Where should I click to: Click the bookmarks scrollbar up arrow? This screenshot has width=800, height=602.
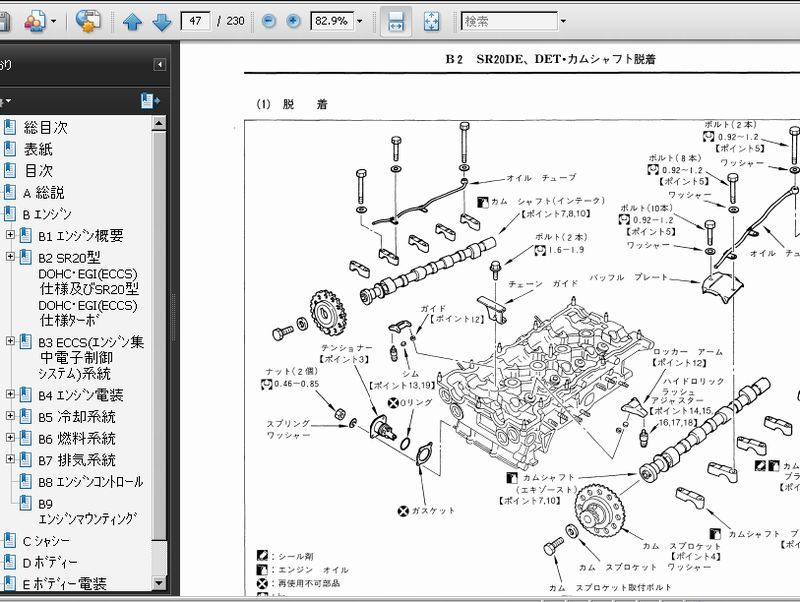click(159, 123)
